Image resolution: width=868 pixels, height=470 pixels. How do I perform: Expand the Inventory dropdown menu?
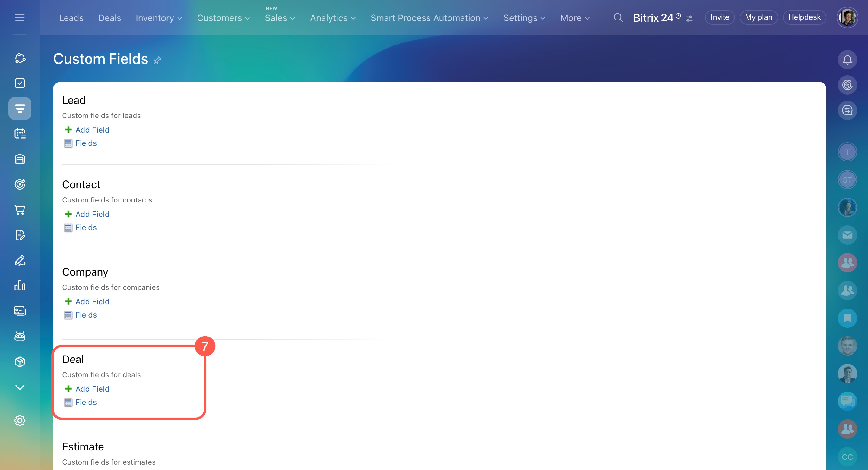159,18
